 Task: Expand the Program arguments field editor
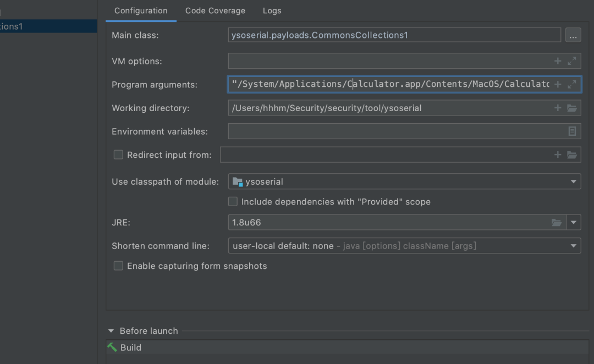[572, 84]
